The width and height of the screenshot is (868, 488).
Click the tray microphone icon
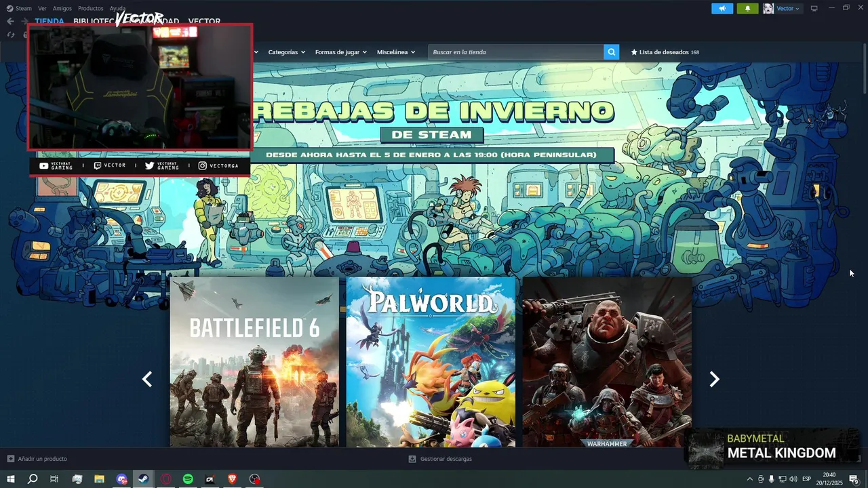click(771, 479)
